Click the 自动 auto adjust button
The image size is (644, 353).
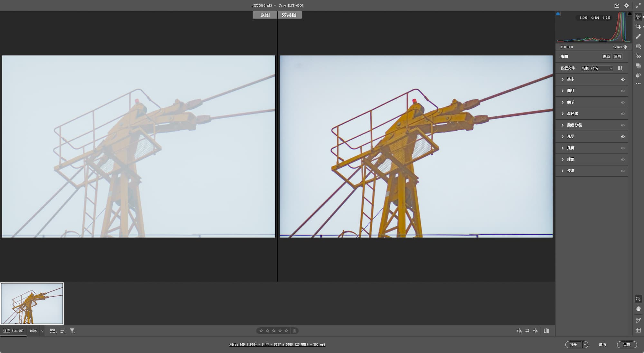(x=606, y=57)
